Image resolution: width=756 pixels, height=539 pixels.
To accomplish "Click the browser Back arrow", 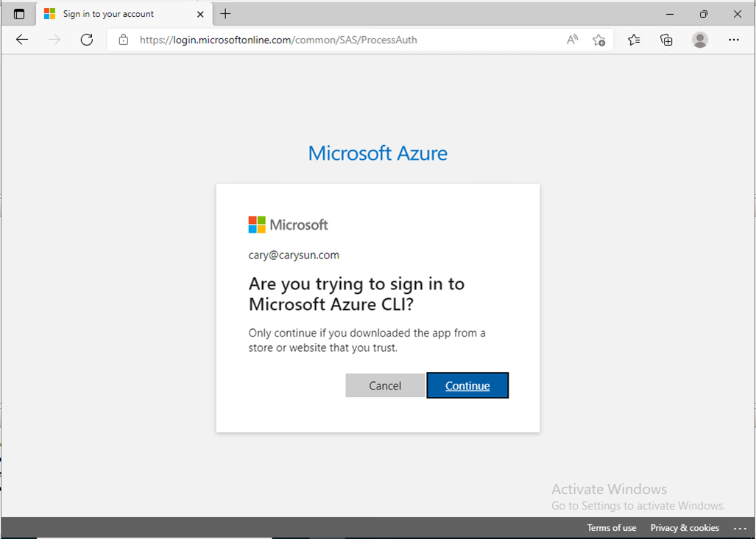I will pos(22,40).
